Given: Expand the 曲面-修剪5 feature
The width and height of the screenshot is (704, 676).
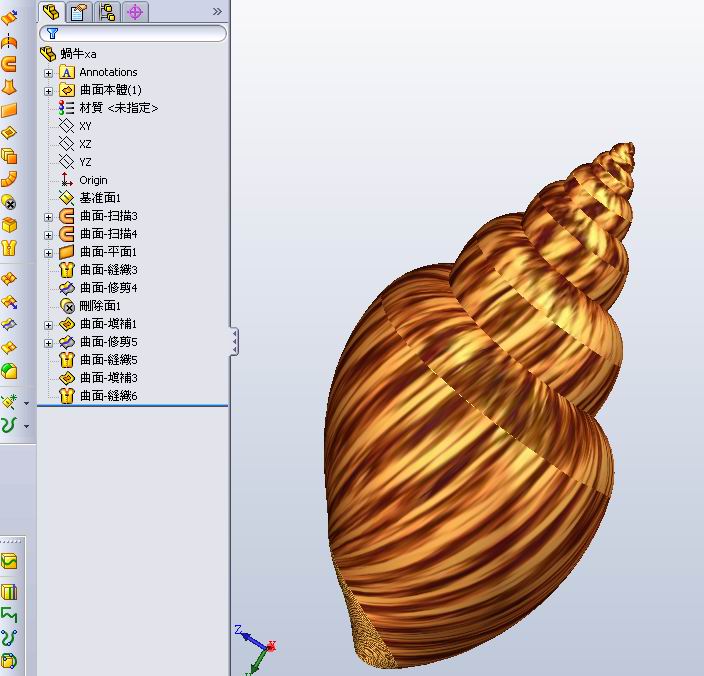Looking at the screenshot, I should click(48, 343).
